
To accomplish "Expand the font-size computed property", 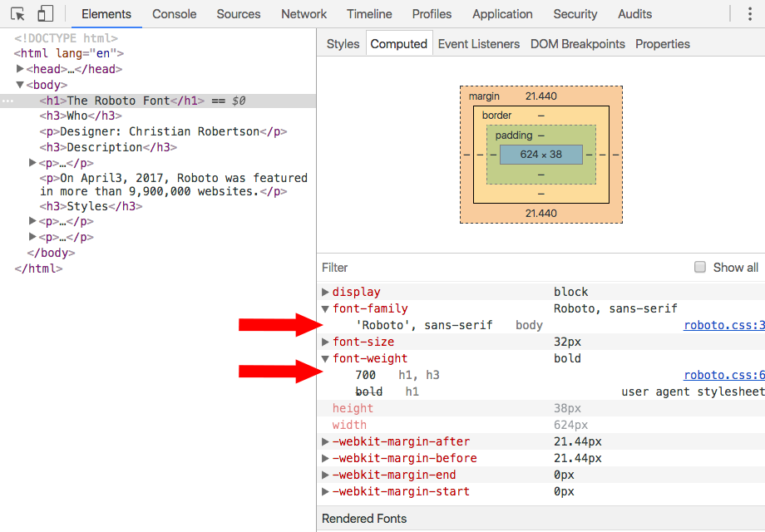I will (325, 342).
